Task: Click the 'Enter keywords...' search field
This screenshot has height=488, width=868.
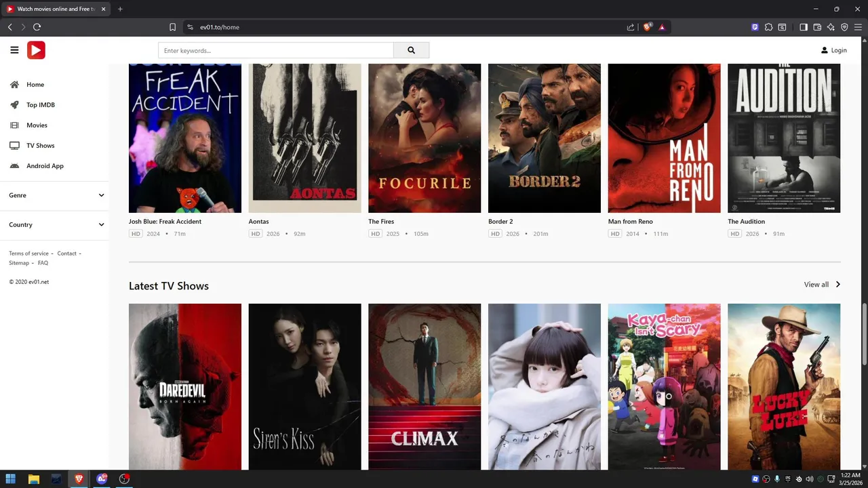Action: (276, 50)
